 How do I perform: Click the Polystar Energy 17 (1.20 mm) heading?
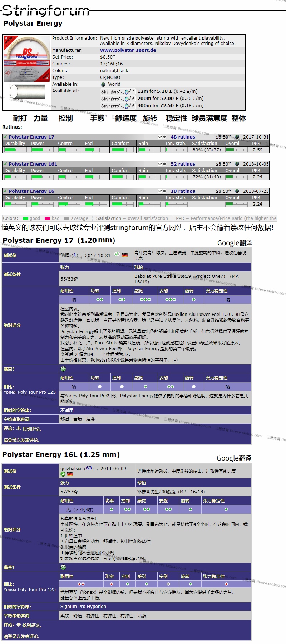[59, 240]
